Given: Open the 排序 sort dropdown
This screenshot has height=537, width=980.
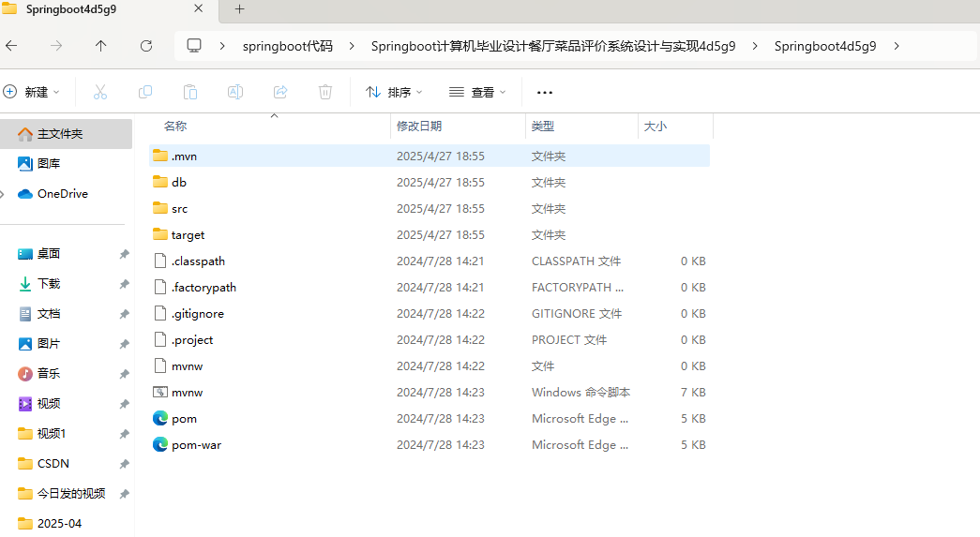Looking at the screenshot, I should tap(395, 93).
